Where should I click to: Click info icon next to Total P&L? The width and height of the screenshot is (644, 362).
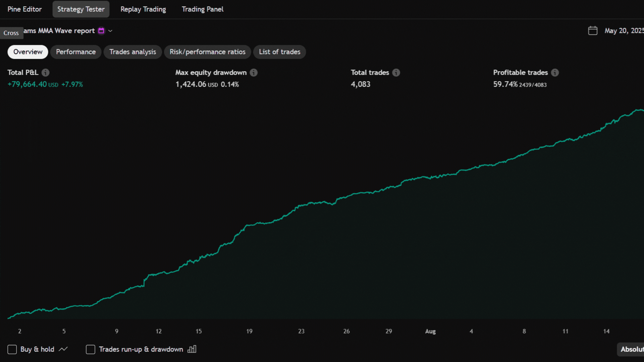[x=46, y=72]
